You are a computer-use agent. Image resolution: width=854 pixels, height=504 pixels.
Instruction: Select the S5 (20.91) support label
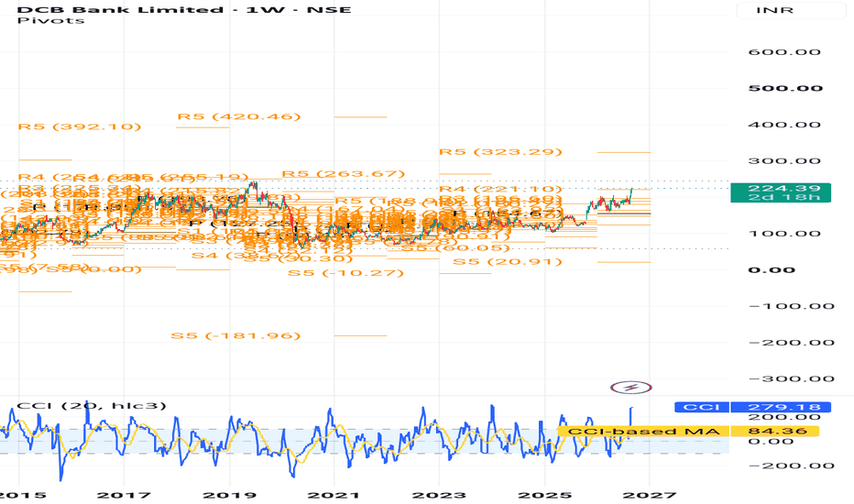coord(508,261)
